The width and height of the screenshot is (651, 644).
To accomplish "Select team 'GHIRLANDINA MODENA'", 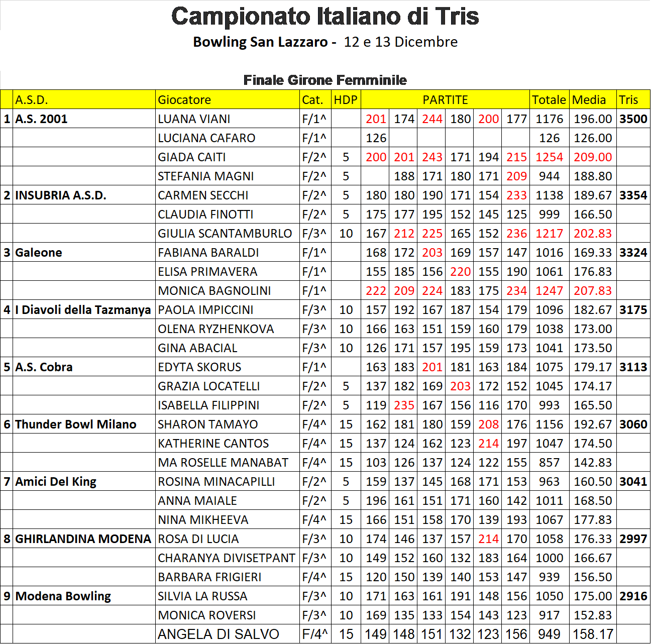I will tap(83, 539).
